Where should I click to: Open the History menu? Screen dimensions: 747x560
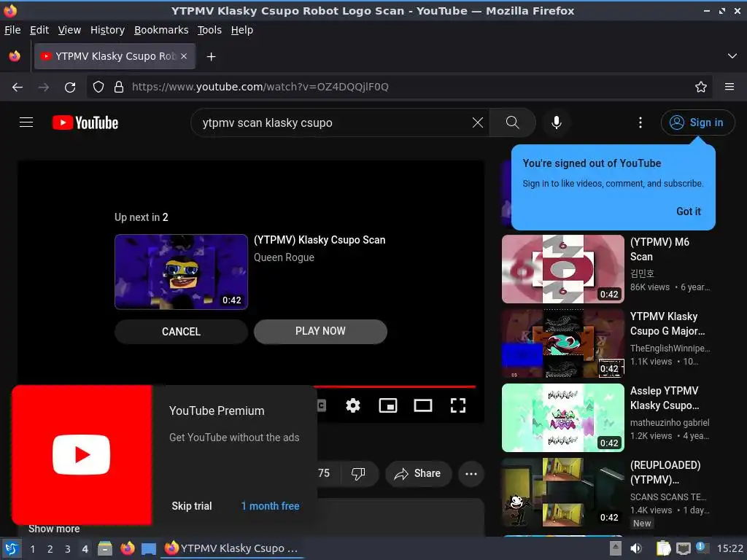107,30
